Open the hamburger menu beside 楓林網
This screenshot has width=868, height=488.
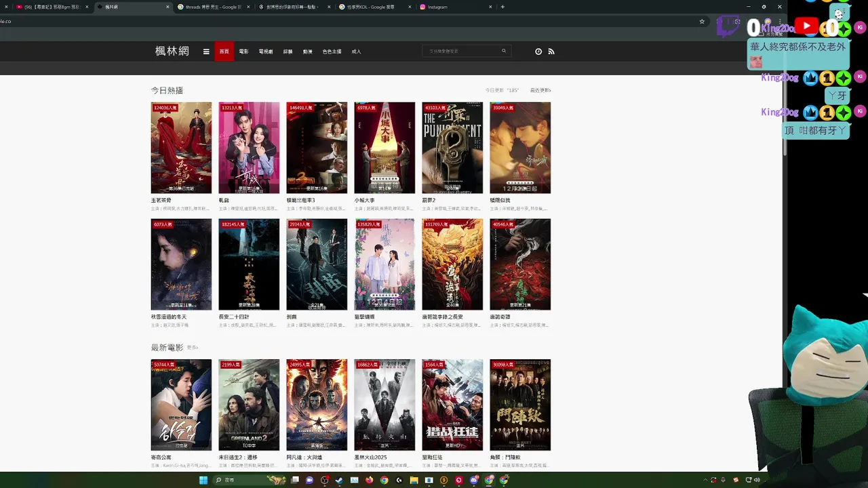tap(206, 52)
